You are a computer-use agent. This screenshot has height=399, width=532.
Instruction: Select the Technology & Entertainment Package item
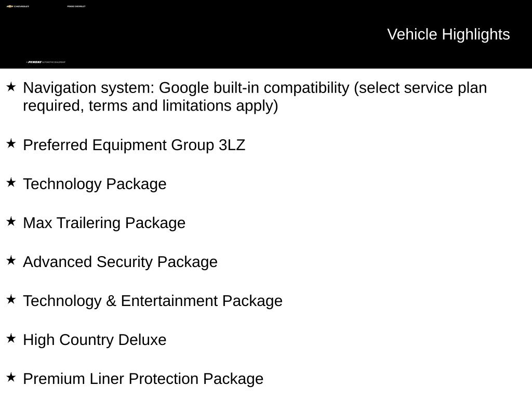[153, 301]
